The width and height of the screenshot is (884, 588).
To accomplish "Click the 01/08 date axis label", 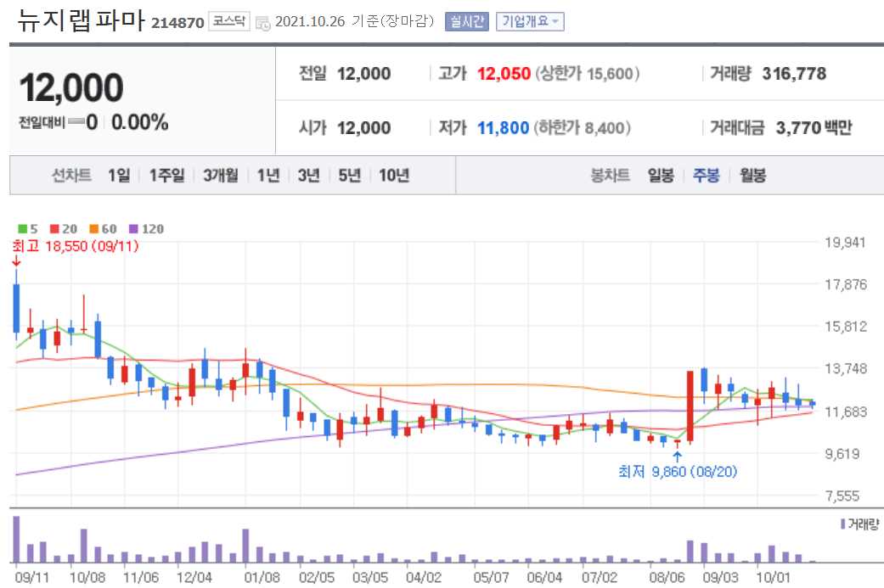I will point(262,577).
